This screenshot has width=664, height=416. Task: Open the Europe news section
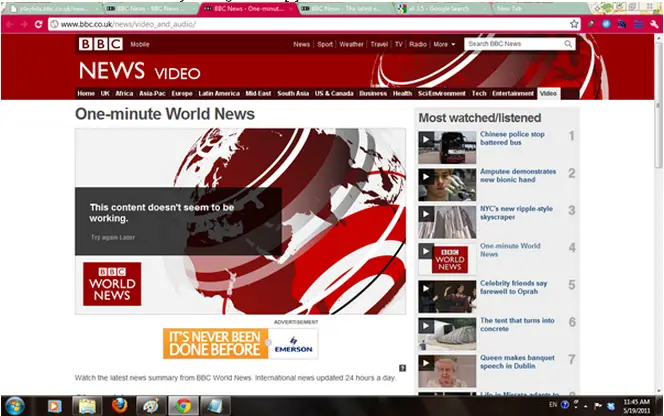click(182, 93)
